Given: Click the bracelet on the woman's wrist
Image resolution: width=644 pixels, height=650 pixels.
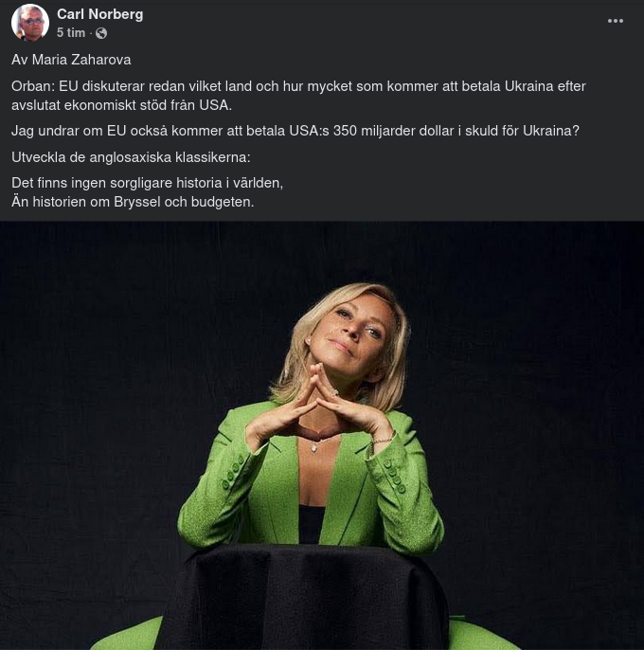Looking at the screenshot, I should 383,441.
